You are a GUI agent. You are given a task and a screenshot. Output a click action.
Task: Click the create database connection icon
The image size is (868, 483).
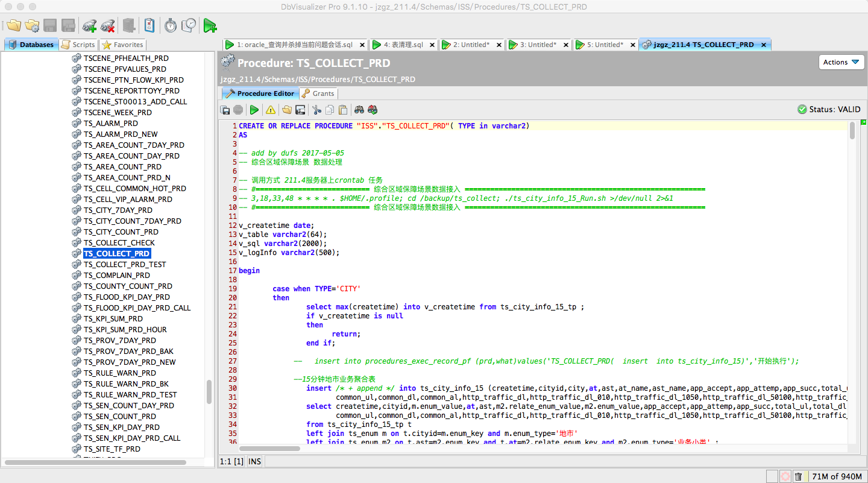tap(90, 25)
